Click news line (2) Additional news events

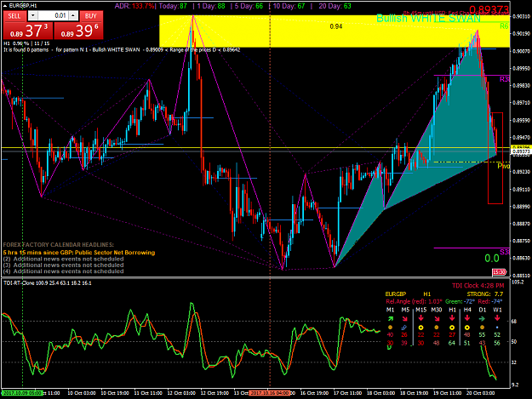coord(64,259)
